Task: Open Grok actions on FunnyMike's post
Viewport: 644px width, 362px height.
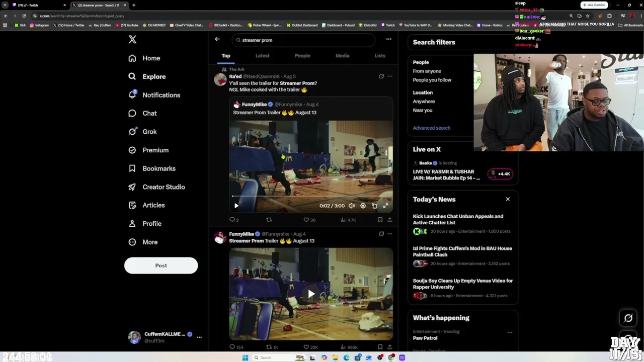Action: [x=381, y=234]
